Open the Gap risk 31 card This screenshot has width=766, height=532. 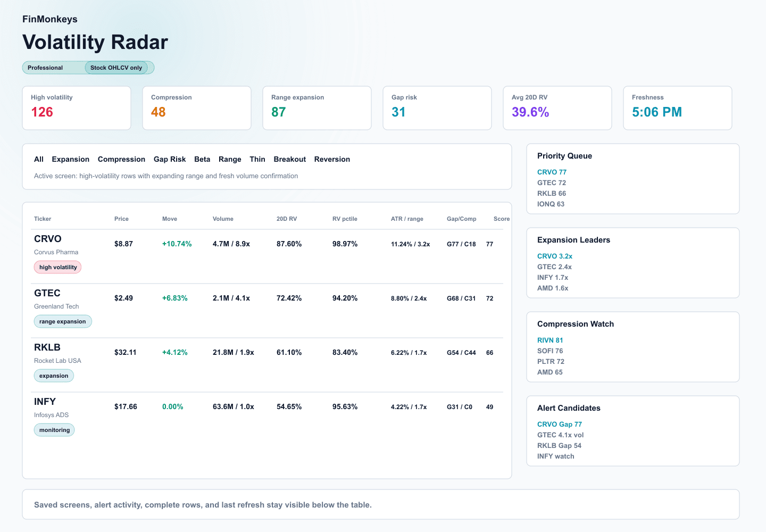click(x=437, y=108)
